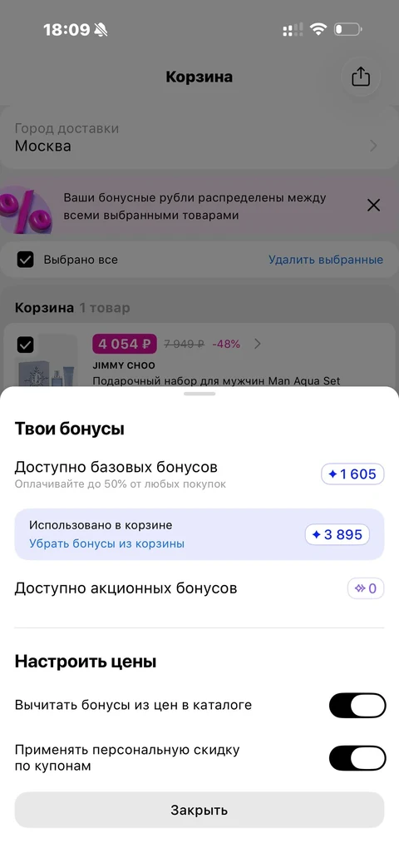Uncheck the 'Выбрано все' checkbox
Image resolution: width=399 pixels, height=868 pixels.
(x=26, y=259)
